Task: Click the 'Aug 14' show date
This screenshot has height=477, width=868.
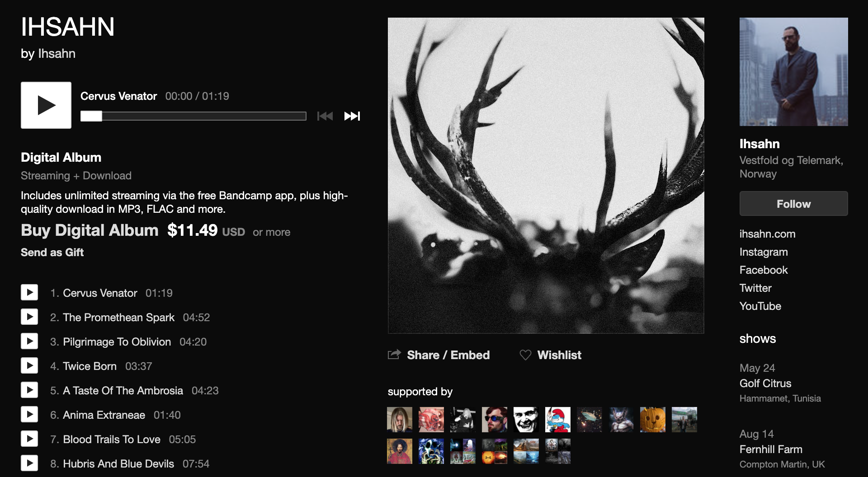Action: [757, 434]
